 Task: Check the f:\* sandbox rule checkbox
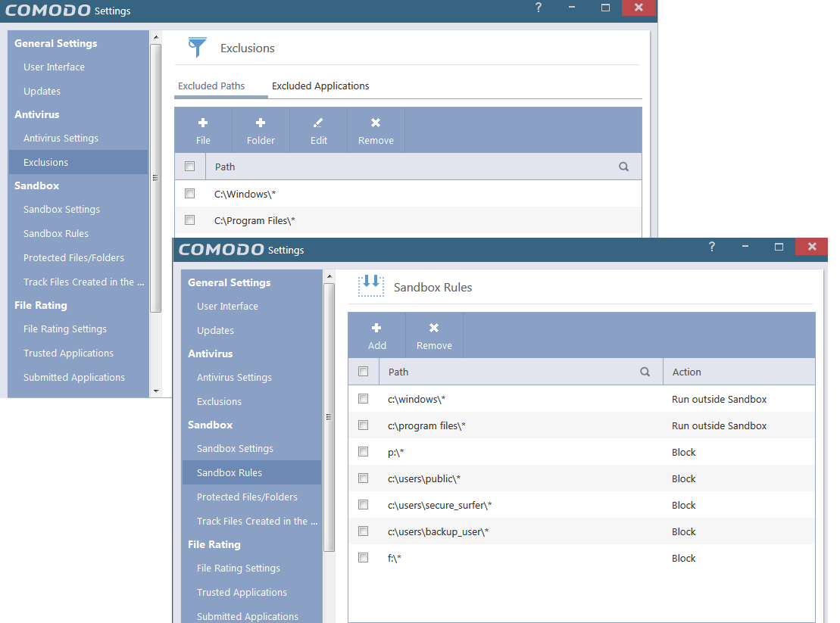[x=364, y=558]
